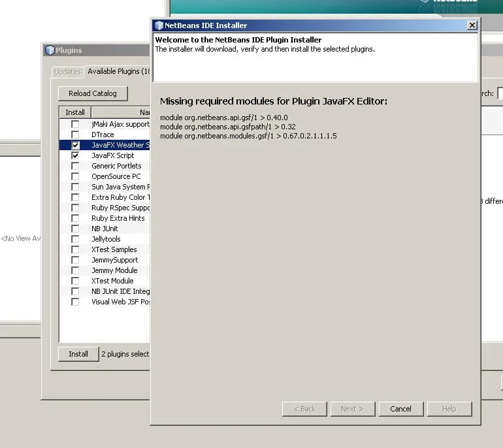This screenshot has height=448, width=503.
Task: Select the Jellytools checkbox
Action: 75,239
